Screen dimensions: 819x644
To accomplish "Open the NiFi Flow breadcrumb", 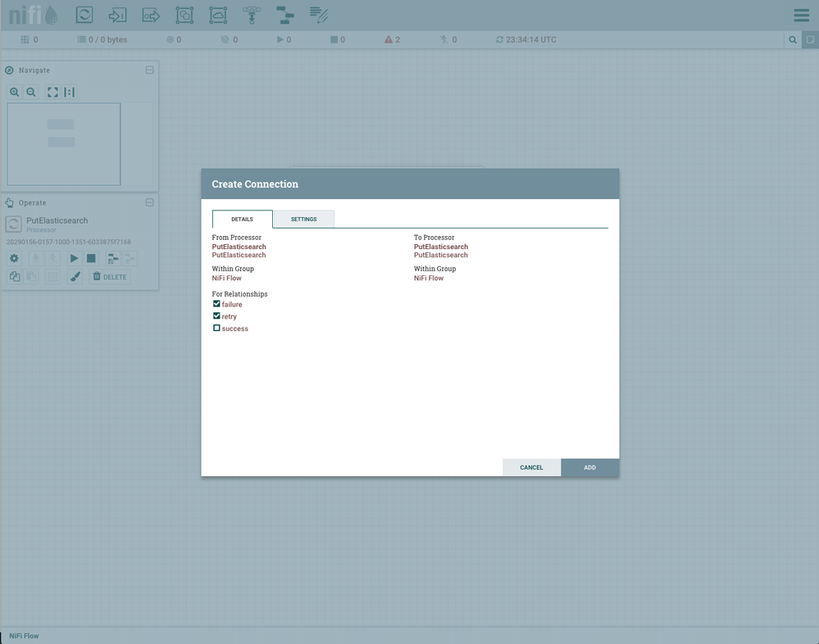I will tap(24, 636).
